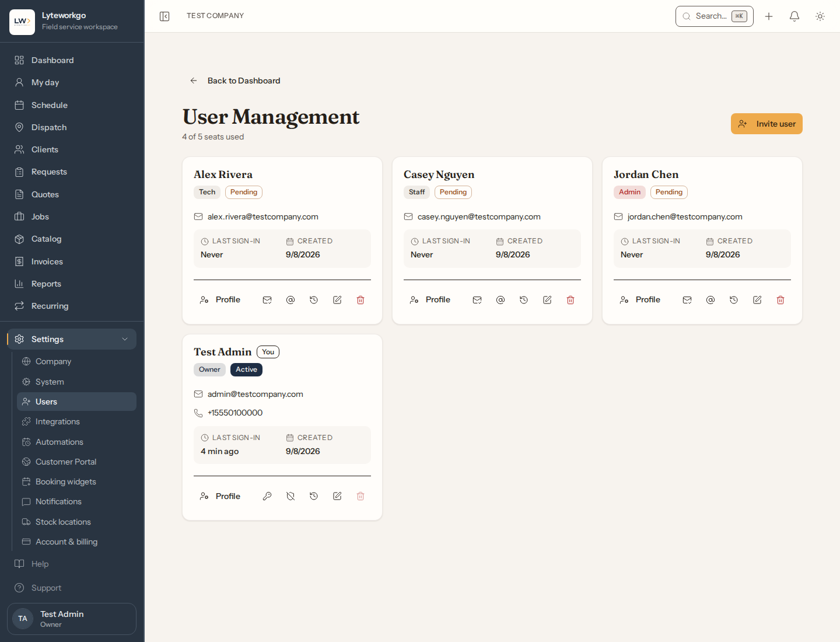
Task: Click key icon on Test Admin card
Action: coord(267,496)
